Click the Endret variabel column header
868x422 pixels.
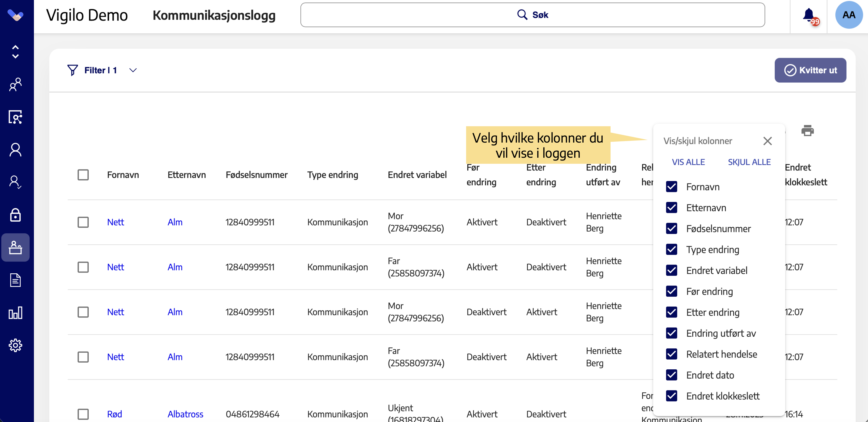(x=417, y=175)
